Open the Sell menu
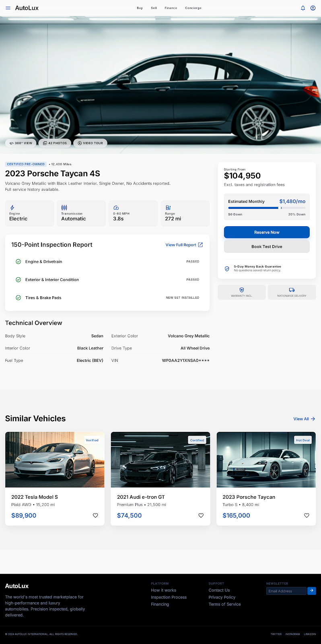The height and width of the screenshot is (644, 321). [154, 8]
